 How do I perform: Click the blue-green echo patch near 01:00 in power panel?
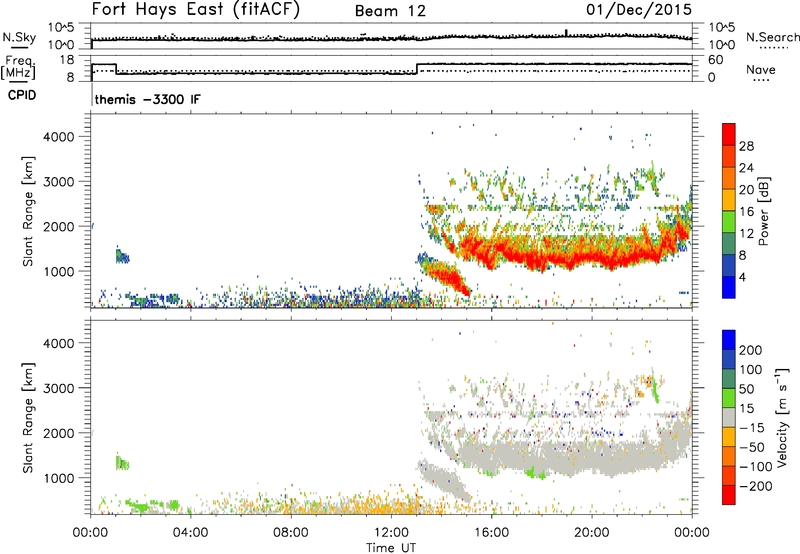[x=122, y=255]
